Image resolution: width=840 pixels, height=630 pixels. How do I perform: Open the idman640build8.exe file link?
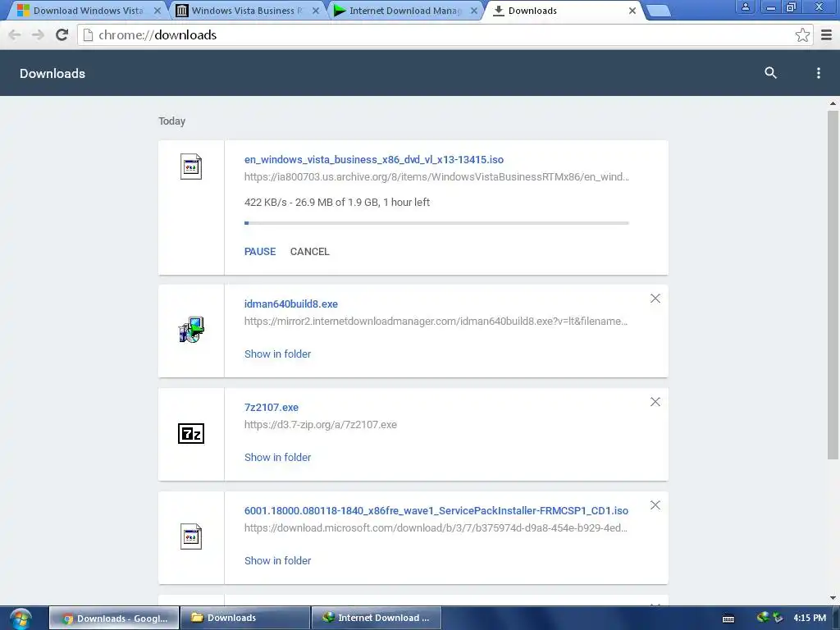[291, 304]
